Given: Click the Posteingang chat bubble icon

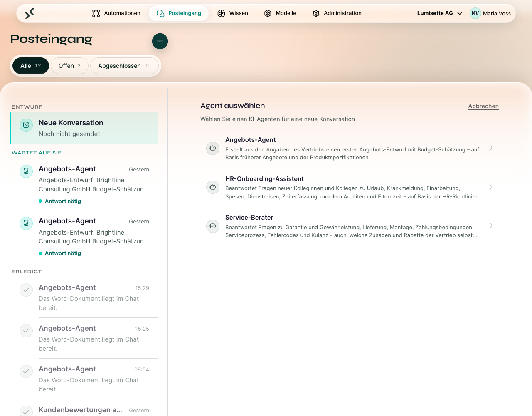Looking at the screenshot, I should 160,13.
